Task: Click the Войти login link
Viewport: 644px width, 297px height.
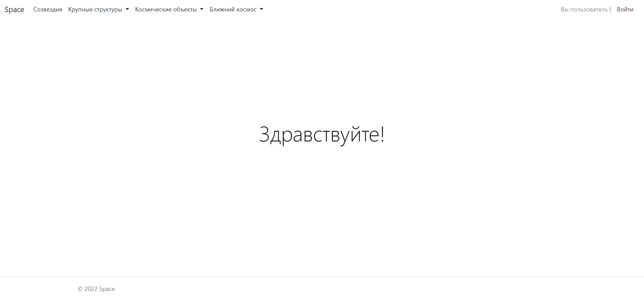Action: [x=625, y=9]
